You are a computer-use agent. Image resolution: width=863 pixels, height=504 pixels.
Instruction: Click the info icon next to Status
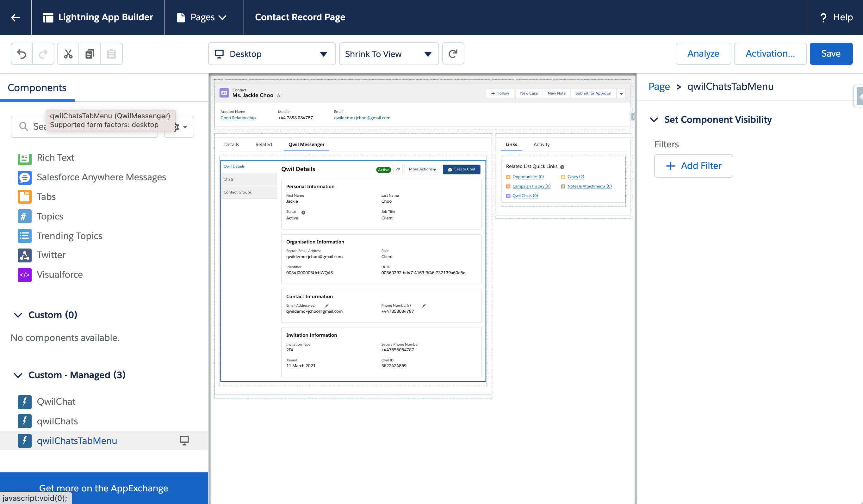(303, 212)
